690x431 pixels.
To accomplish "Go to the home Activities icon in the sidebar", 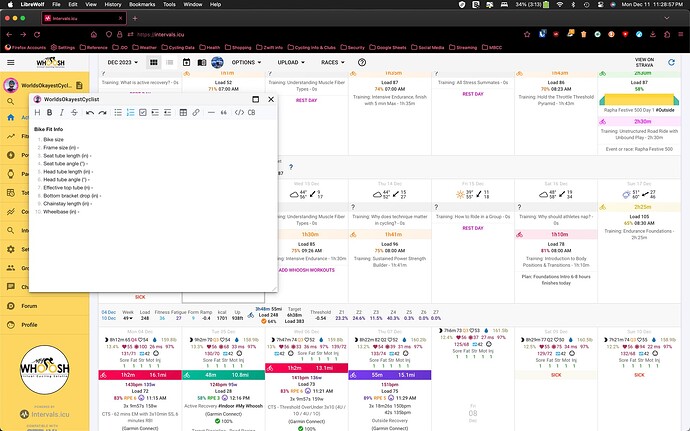I will coord(11,118).
